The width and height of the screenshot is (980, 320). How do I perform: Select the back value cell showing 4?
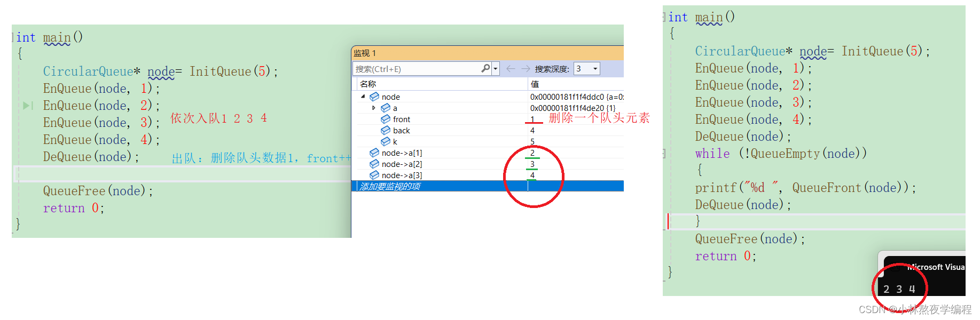532,130
